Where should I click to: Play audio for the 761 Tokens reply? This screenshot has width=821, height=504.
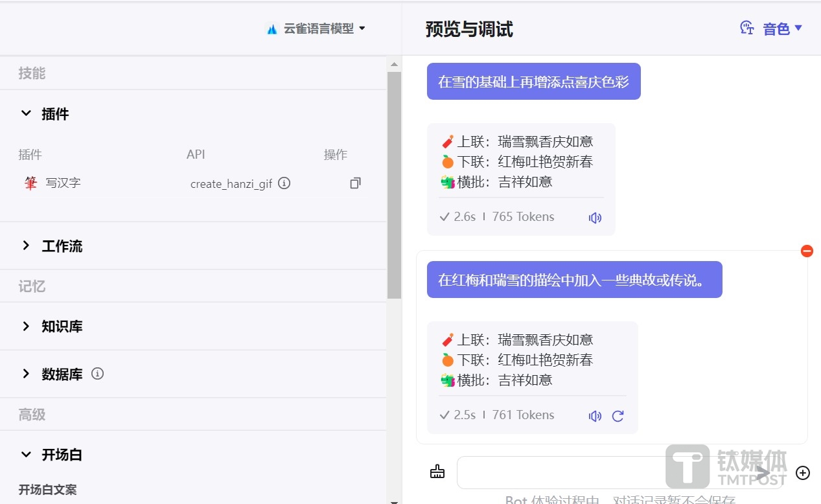point(595,416)
